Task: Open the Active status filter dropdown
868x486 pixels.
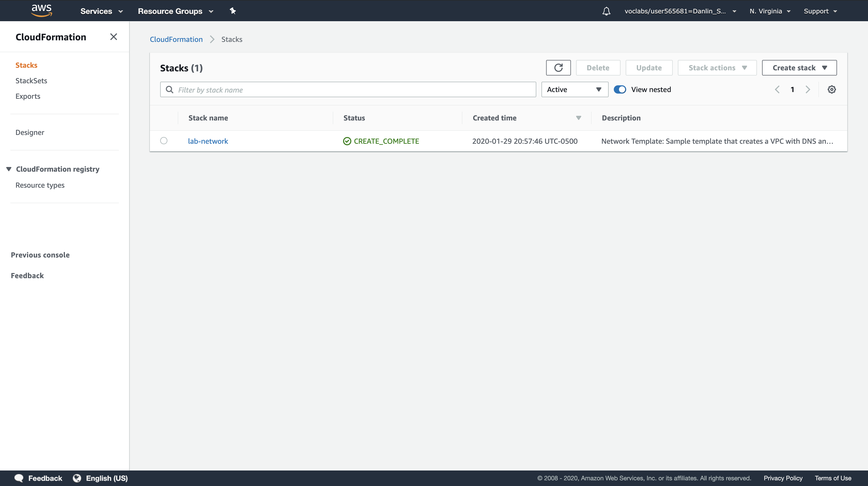Action: tap(575, 89)
